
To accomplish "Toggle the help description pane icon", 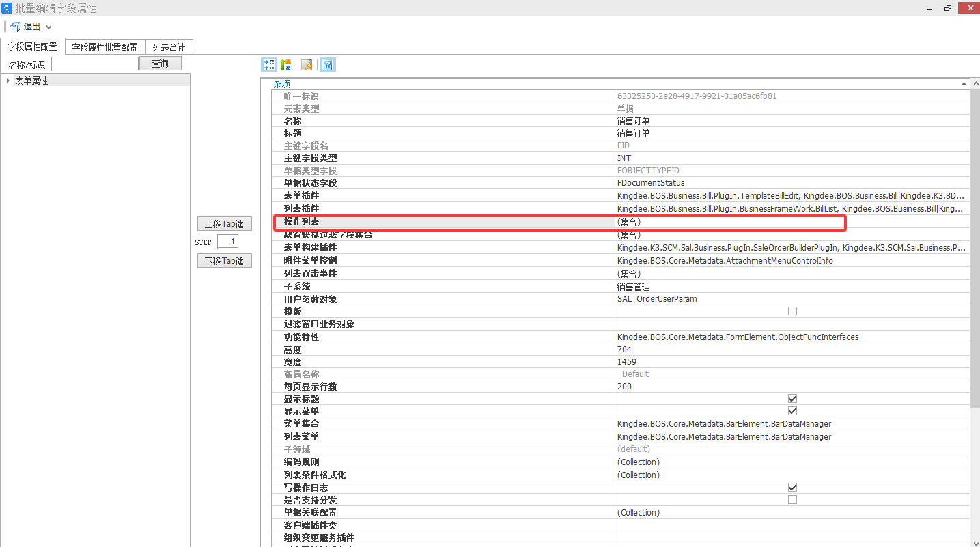I will tap(328, 65).
